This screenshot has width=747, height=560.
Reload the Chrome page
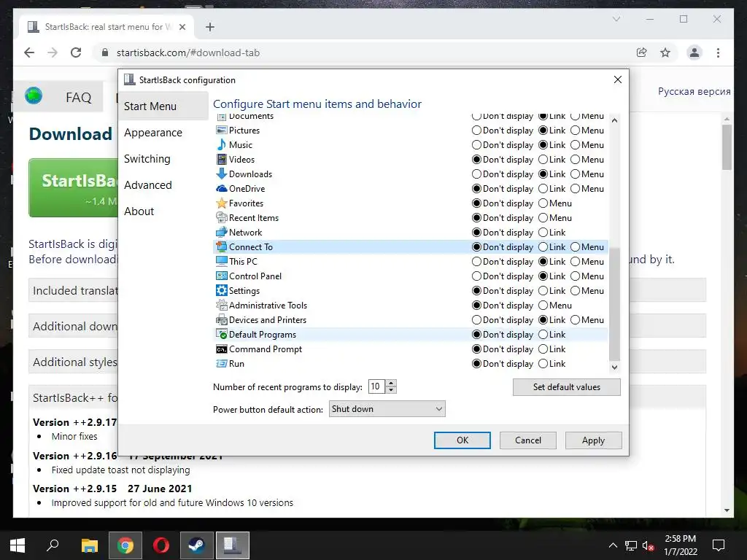coord(76,52)
